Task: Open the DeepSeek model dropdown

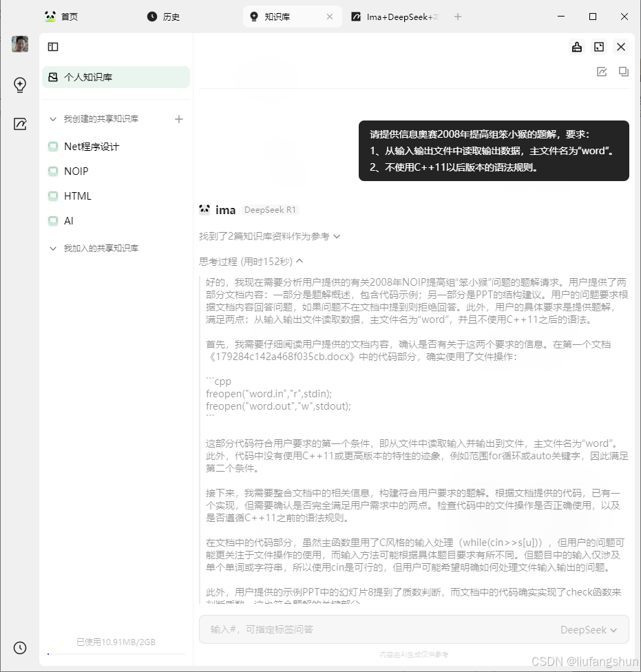Action: (589, 629)
